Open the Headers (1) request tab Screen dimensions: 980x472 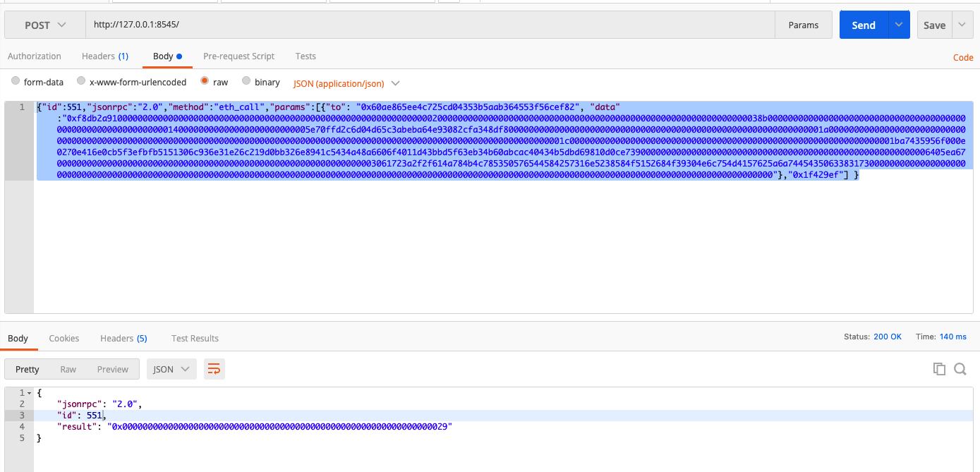(x=104, y=56)
